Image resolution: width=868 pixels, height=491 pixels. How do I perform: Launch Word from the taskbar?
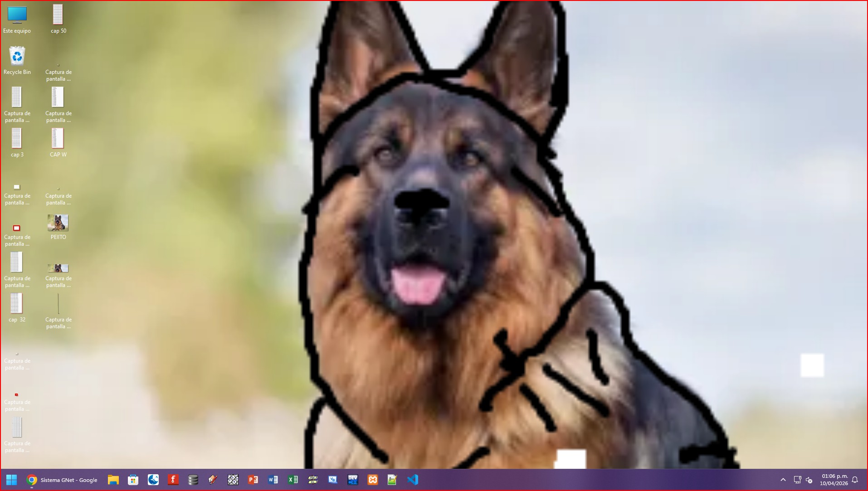(273, 480)
